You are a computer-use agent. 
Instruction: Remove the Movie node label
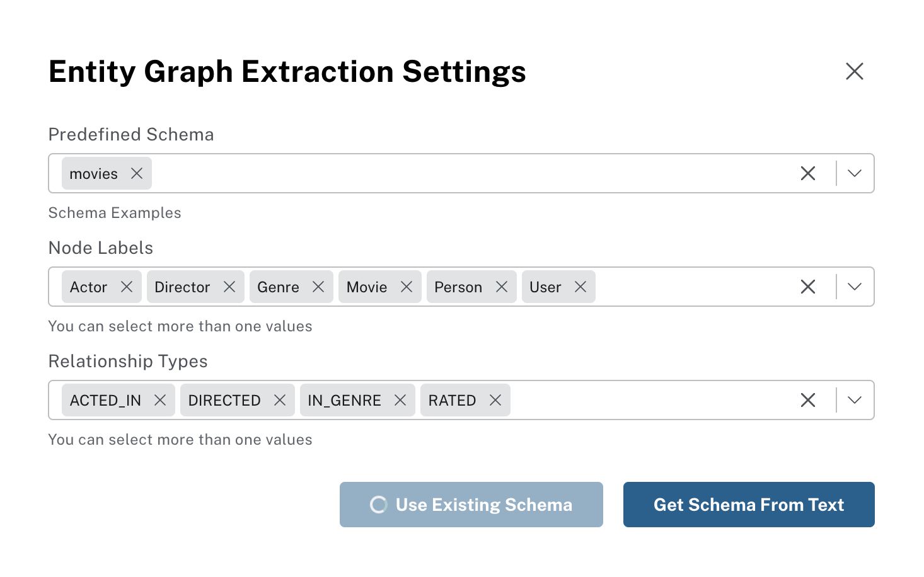407,287
